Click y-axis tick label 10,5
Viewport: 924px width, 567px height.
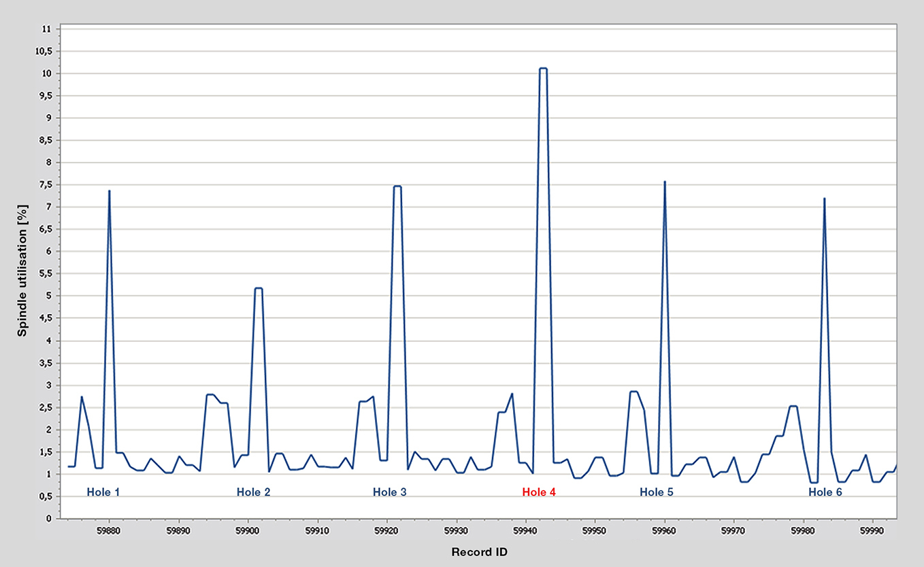tap(43, 51)
